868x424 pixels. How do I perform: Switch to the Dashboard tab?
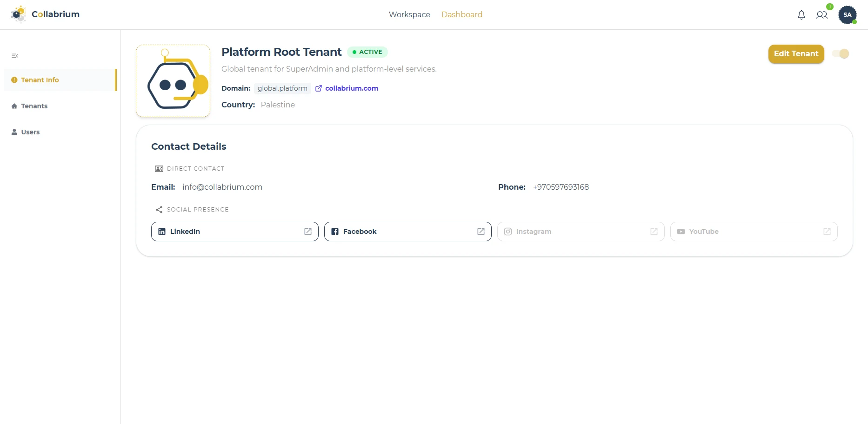pyautogui.click(x=462, y=14)
